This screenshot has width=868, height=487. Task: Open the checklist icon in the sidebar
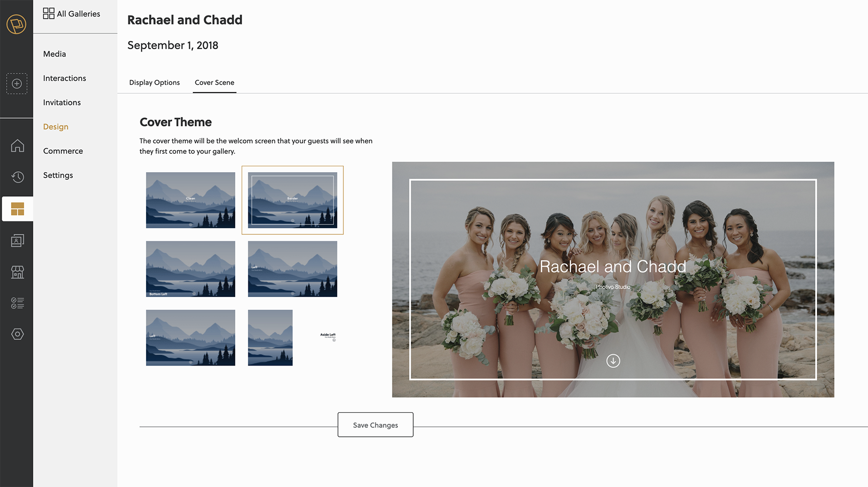point(17,303)
